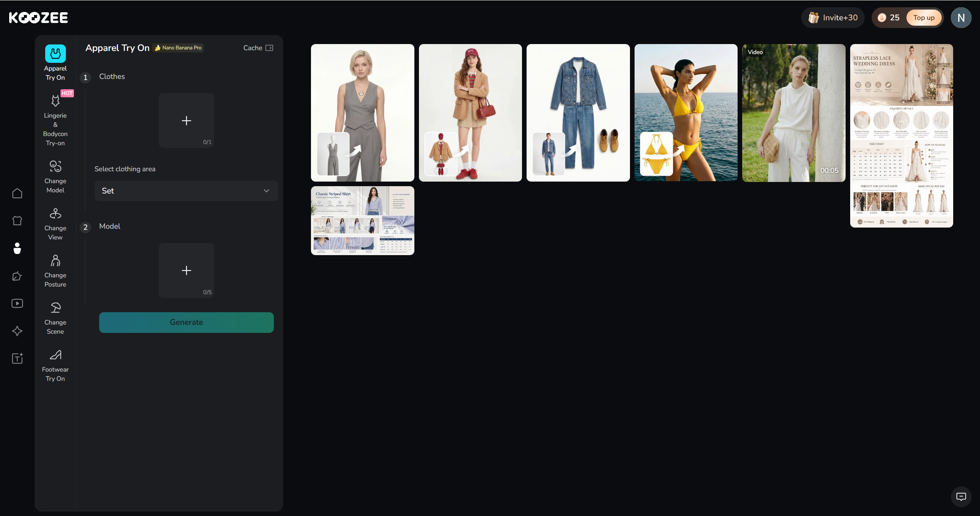Open the shirt icon section in sidebar
Image resolution: width=980 pixels, height=516 pixels.
[x=17, y=221]
